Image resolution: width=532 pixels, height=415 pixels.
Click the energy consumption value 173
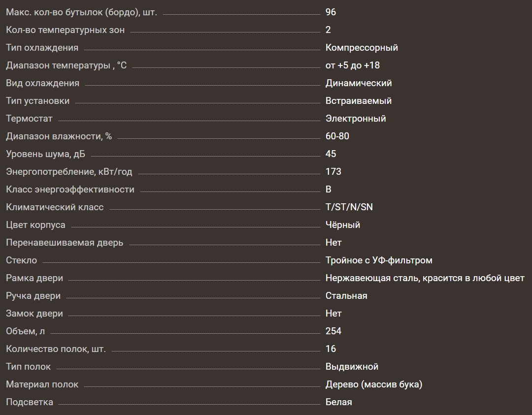click(333, 172)
